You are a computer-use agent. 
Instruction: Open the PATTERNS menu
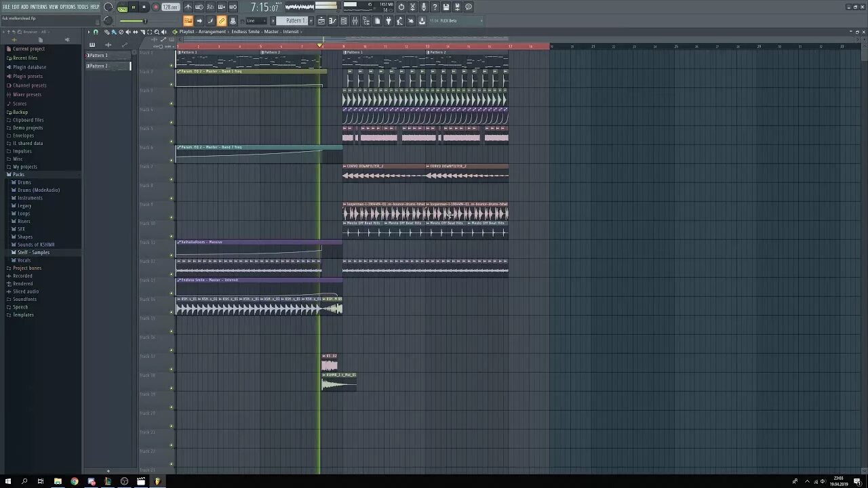click(39, 7)
